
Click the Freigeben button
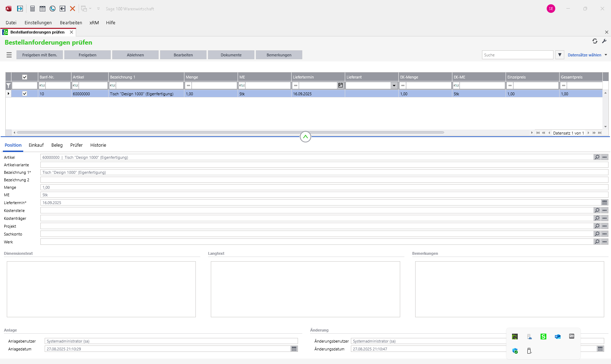[88, 55]
